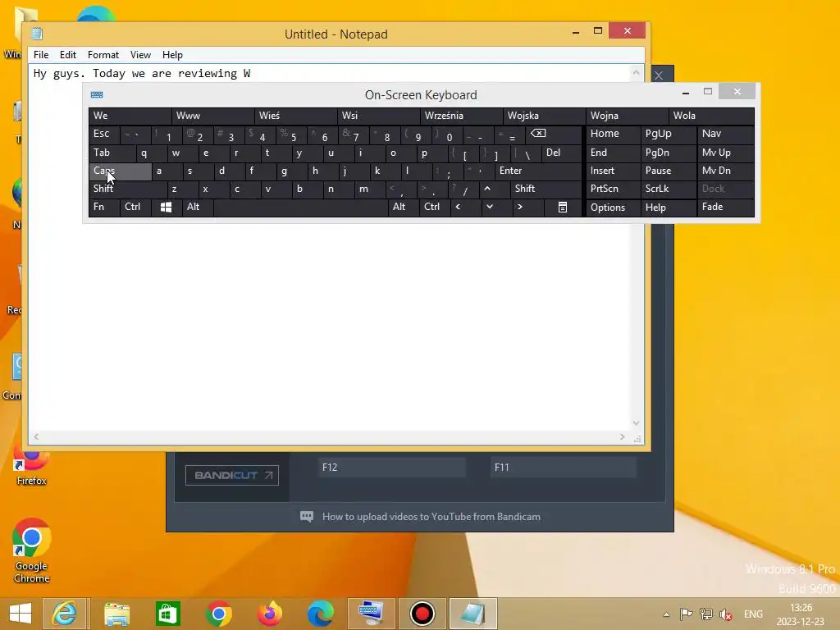The width and height of the screenshot is (840, 630).
Task: Click the F11 hotkey field in Bandicam
Action: [564, 468]
